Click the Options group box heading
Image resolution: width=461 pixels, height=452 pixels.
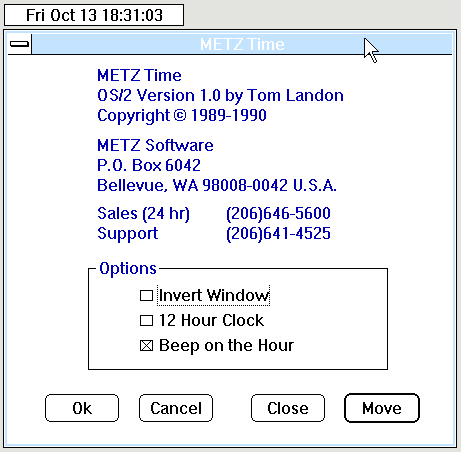click(128, 269)
